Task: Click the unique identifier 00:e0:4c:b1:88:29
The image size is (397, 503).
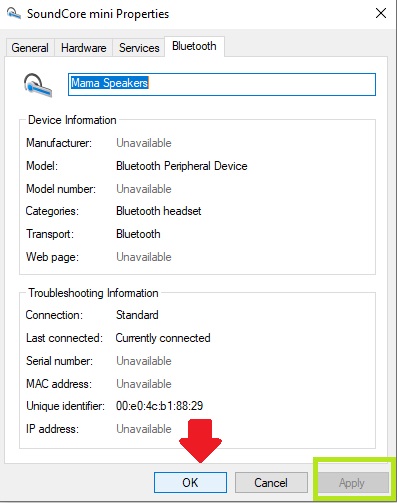Action: [159, 406]
